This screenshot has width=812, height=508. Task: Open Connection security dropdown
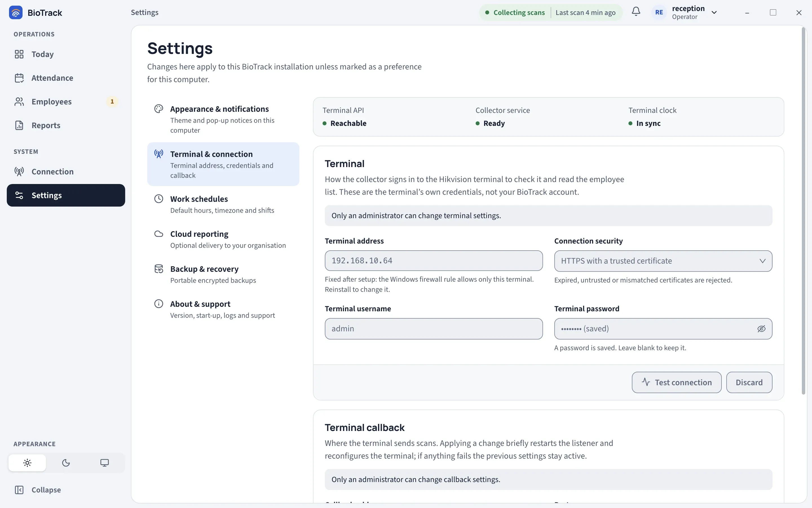point(663,261)
